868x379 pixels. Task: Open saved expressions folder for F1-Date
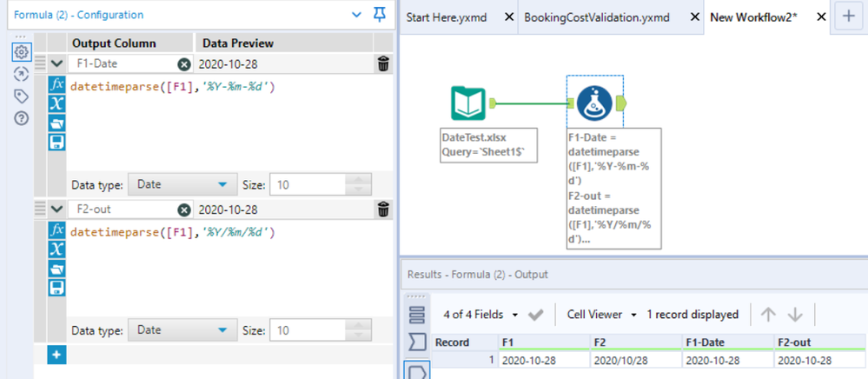pos(57,123)
